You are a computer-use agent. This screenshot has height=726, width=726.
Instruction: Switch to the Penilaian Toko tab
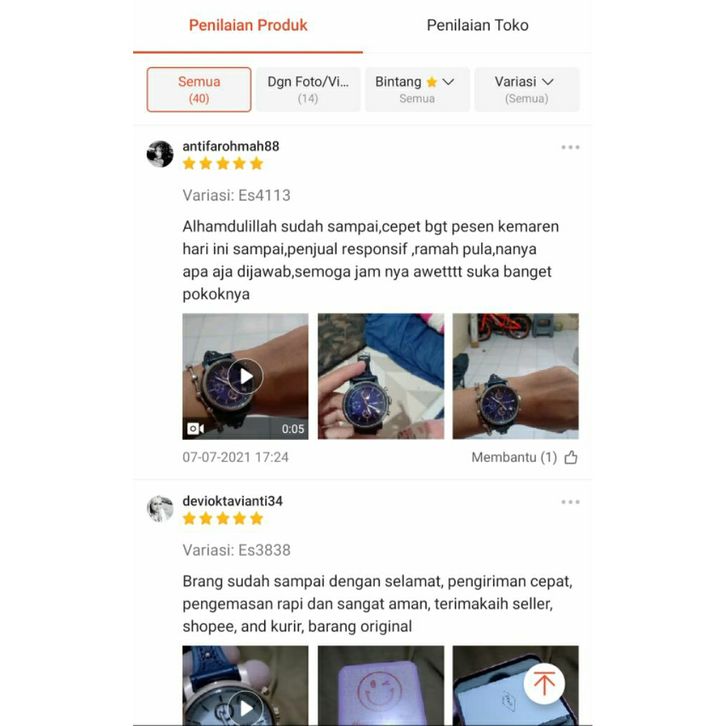tap(477, 25)
